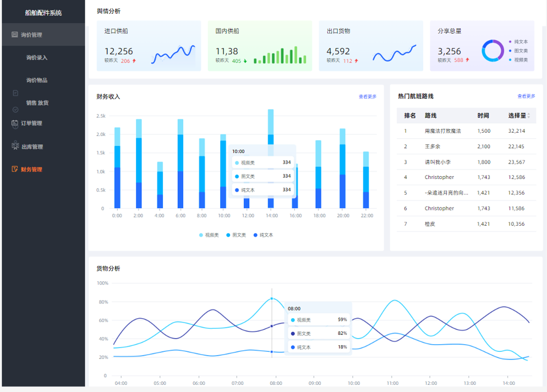Click the 国内供船 mini bar chart
The image size is (547, 392).
point(280,56)
